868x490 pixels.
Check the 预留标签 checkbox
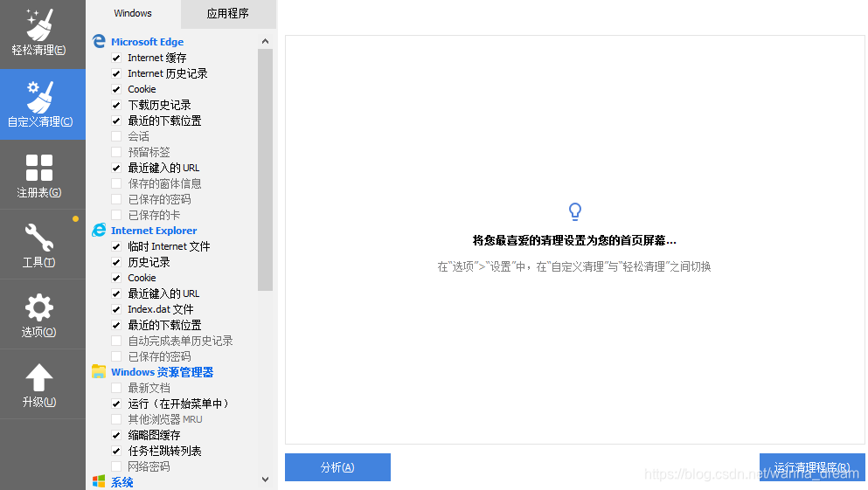coord(116,152)
